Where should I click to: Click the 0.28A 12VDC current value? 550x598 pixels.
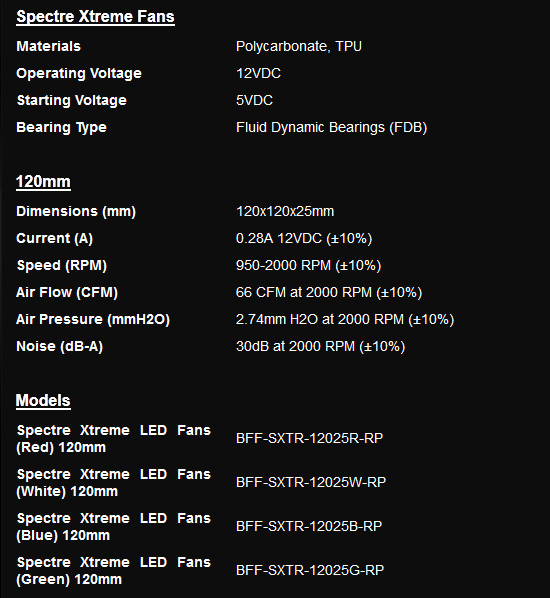coord(304,239)
